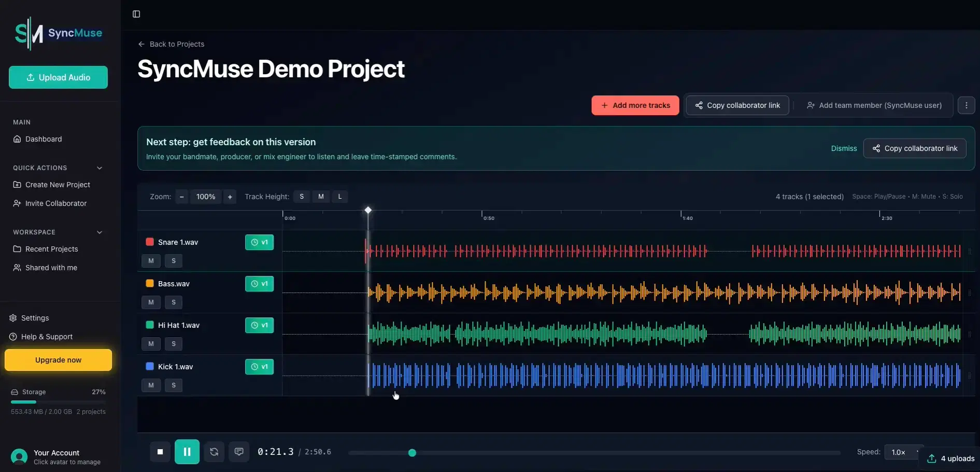The image size is (980, 472).
Task: Collapse the WORKSPACE section
Action: 99,232
